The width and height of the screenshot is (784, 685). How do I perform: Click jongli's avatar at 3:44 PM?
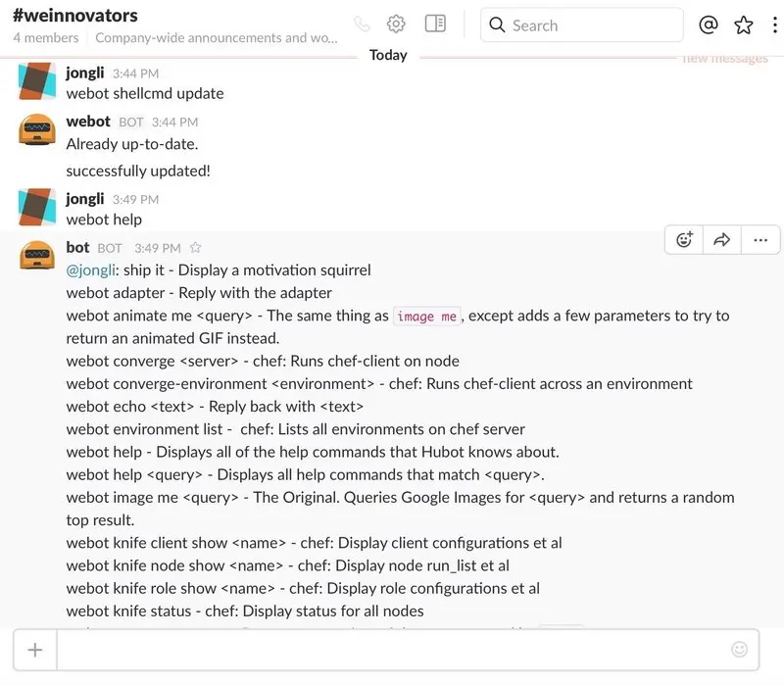point(37,81)
